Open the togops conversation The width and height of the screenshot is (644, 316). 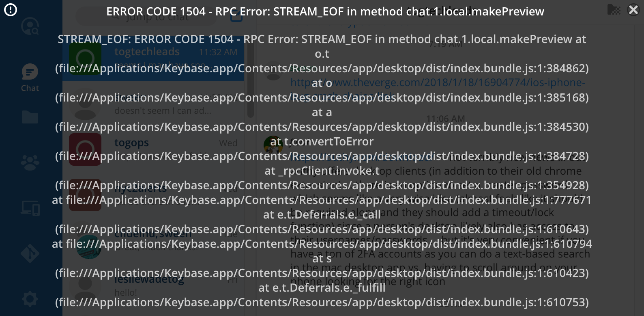153,149
